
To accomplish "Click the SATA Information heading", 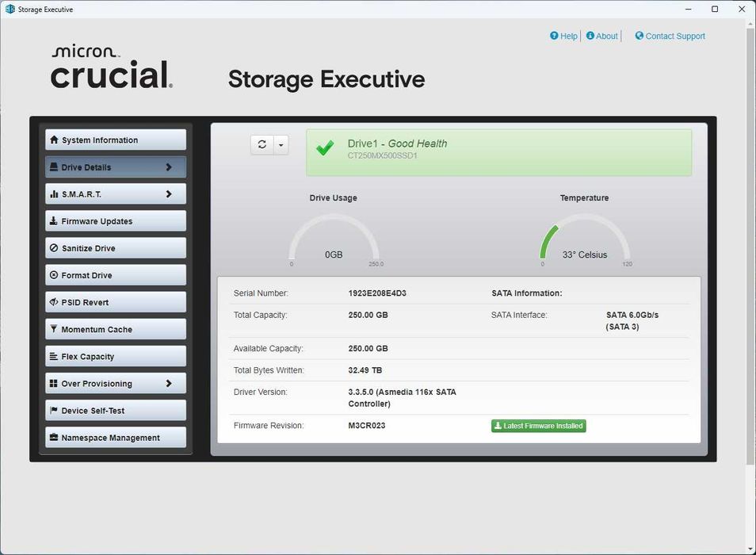I will pos(526,293).
